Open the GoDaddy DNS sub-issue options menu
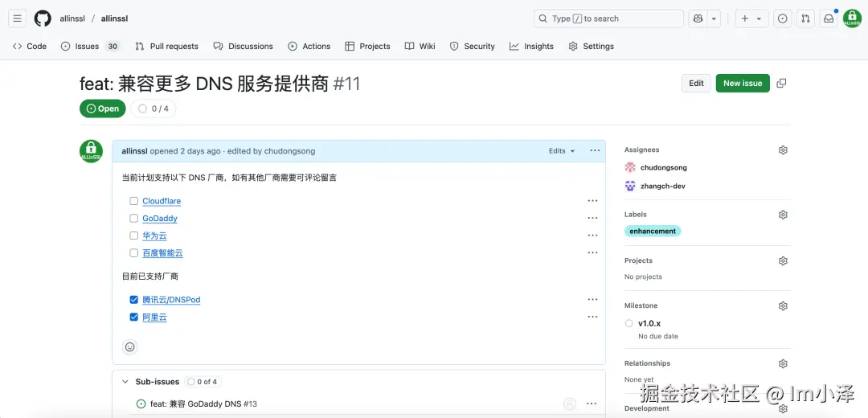Image resolution: width=868 pixels, height=418 pixels. coord(592,404)
